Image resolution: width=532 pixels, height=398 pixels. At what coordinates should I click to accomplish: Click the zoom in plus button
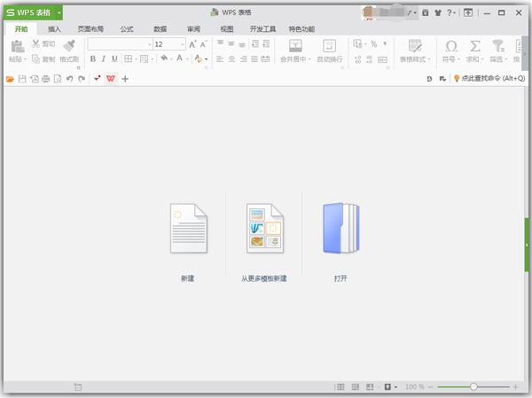tap(515, 386)
